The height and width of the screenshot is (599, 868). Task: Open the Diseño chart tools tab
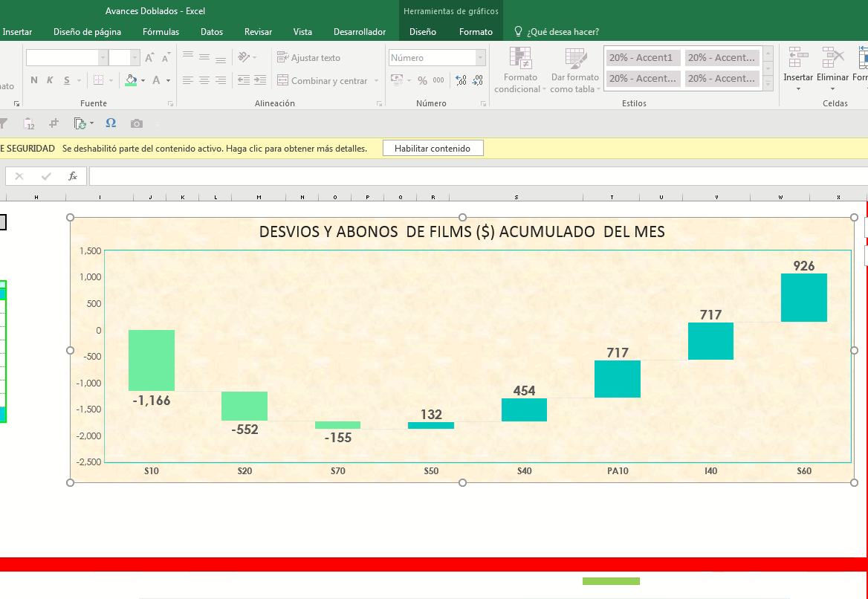click(x=422, y=32)
